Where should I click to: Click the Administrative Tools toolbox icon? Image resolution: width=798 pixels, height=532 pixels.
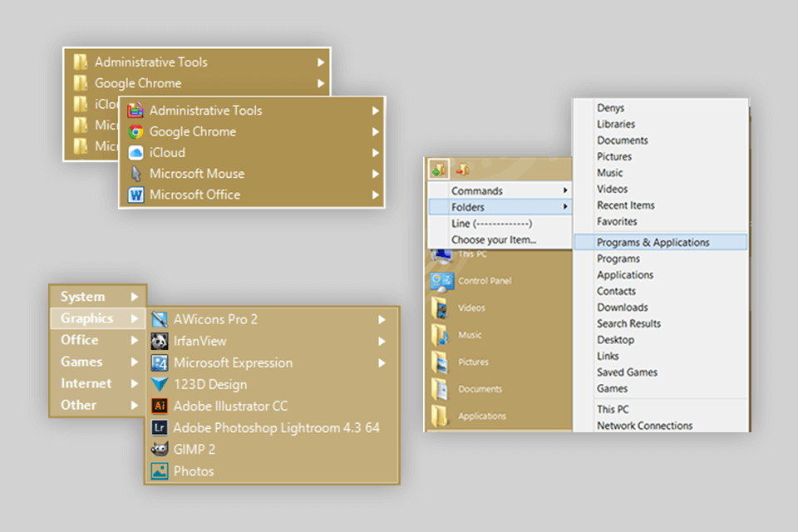coord(135,111)
